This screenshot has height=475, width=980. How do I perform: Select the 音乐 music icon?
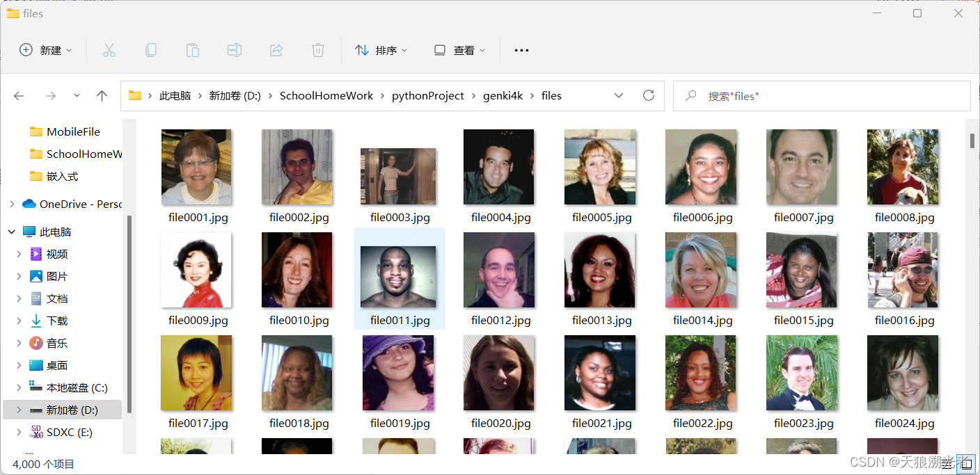(x=36, y=343)
